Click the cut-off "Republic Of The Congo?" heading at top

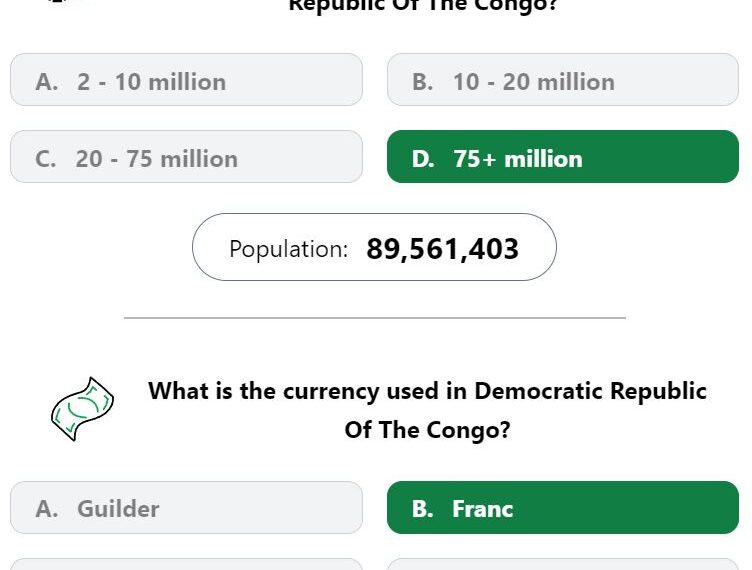click(423, 5)
